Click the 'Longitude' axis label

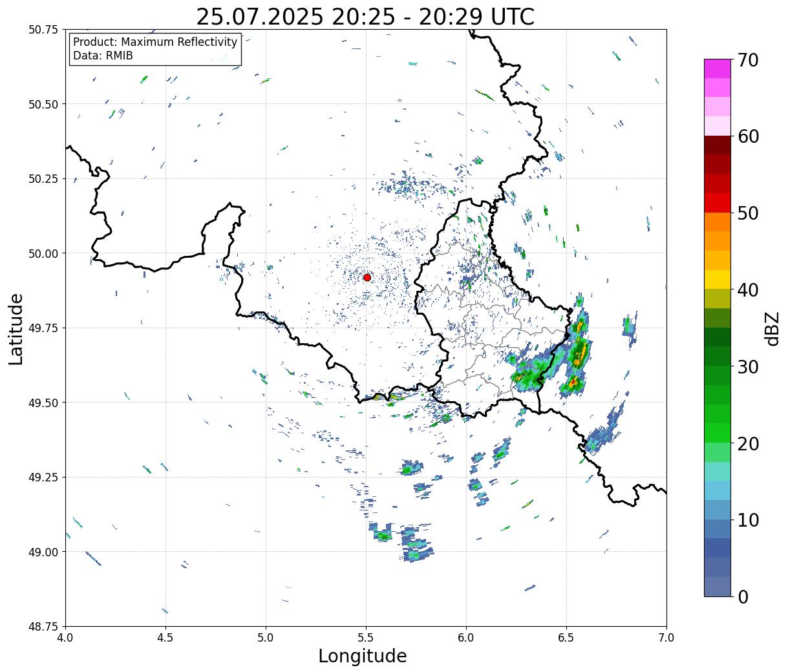pyautogui.click(x=363, y=656)
